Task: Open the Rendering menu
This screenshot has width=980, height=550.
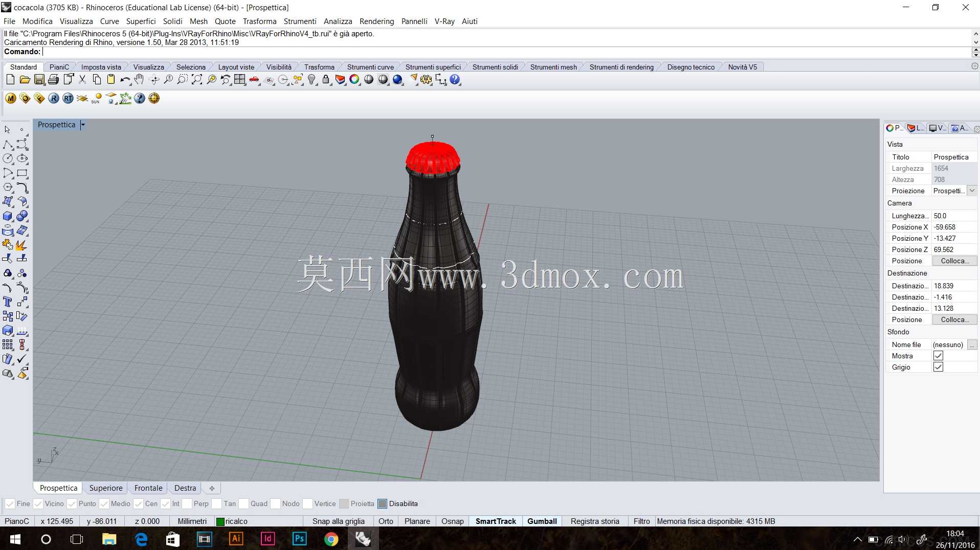Action: point(376,21)
